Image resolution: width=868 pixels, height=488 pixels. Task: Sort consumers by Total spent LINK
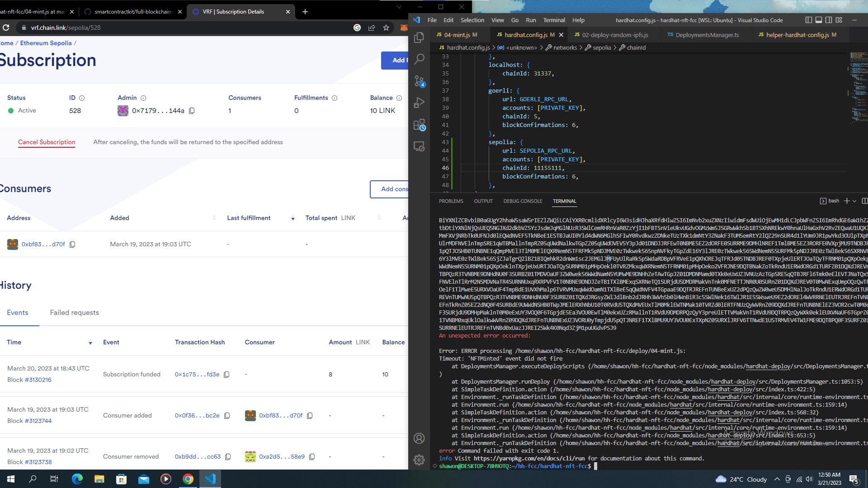coord(379,218)
